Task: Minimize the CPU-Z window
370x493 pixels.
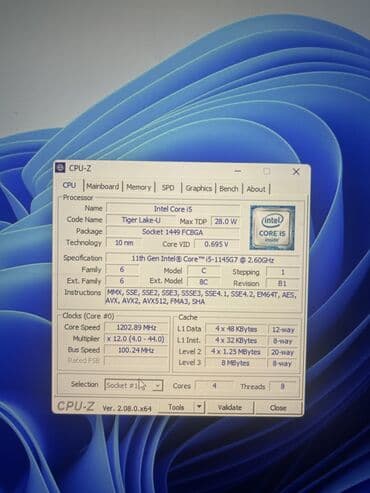Action: tap(238, 171)
